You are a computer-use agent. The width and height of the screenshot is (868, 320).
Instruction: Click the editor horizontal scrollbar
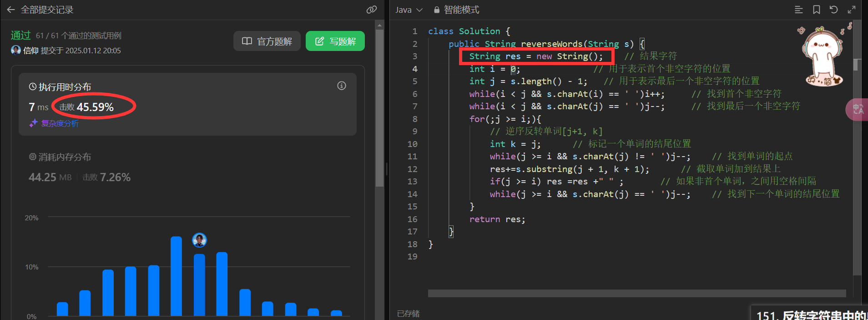point(637,294)
